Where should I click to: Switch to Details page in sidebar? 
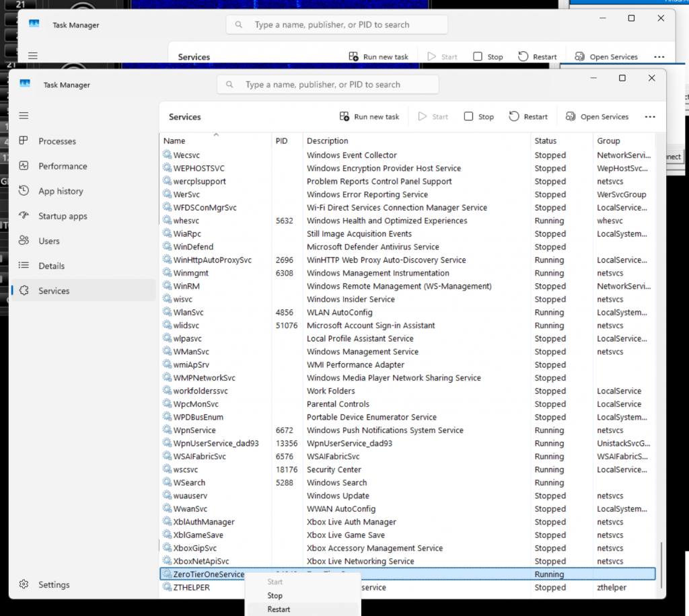coord(51,266)
